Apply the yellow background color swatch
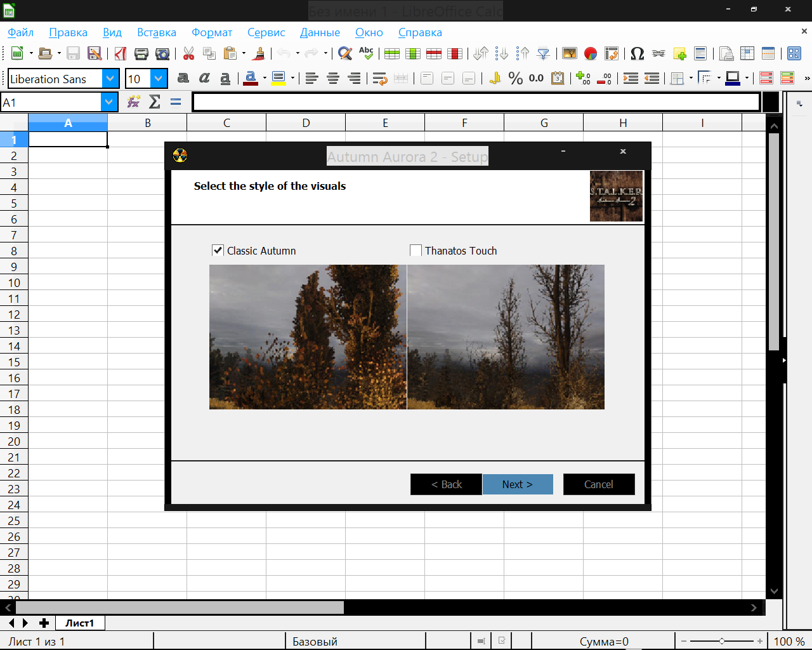 coord(278,78)
